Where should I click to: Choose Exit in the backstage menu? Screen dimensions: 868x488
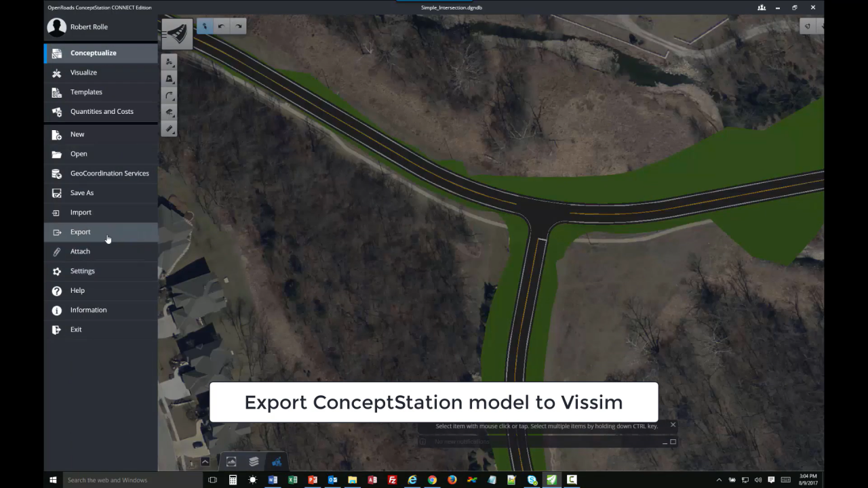[x=101, y=329]
